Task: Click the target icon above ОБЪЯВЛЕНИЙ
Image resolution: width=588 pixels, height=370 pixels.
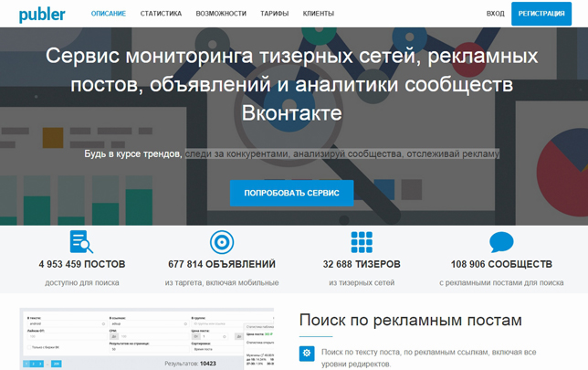Action: click(222, 242)
